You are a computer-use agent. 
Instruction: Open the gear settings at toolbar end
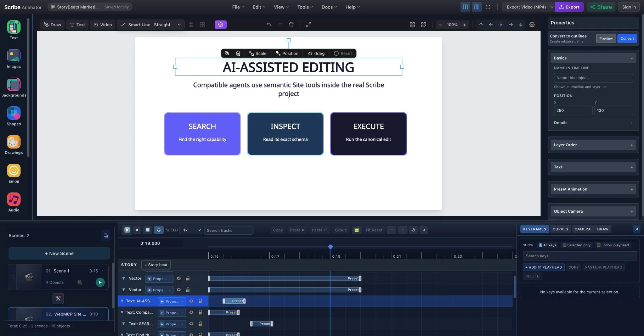coord(532,24)
